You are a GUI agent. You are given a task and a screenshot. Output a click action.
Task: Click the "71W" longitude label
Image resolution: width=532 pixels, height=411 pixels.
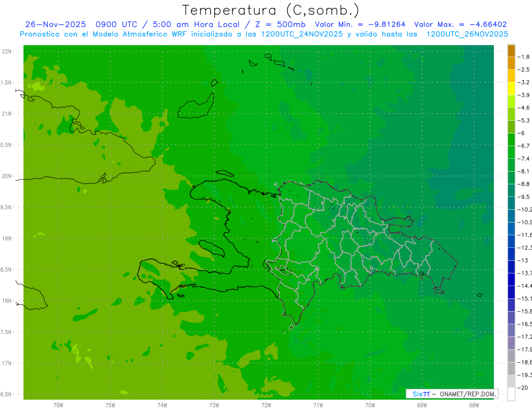318,405
